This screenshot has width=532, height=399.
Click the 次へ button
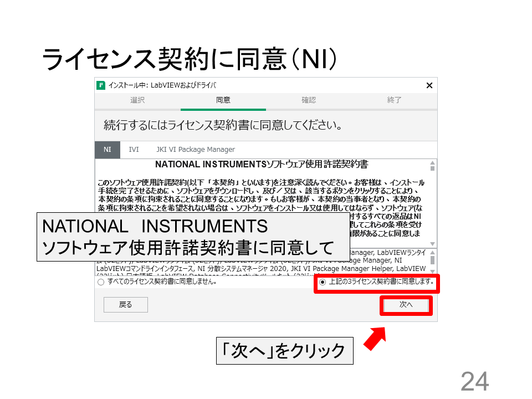(x=406, y=305)
